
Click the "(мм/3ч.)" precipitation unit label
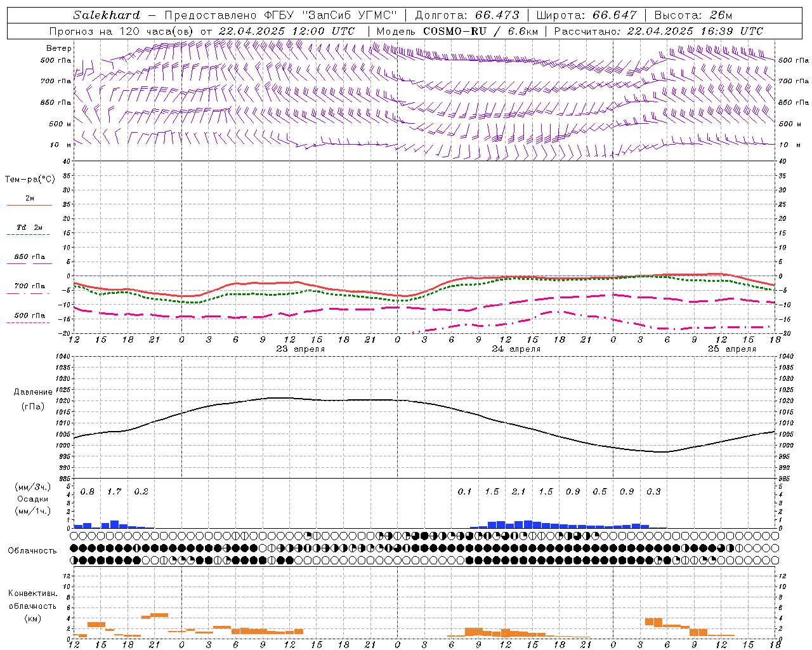33,487
